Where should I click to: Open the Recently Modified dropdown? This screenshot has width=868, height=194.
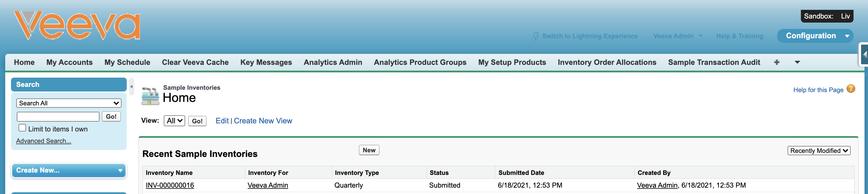[x=819, y=151]
